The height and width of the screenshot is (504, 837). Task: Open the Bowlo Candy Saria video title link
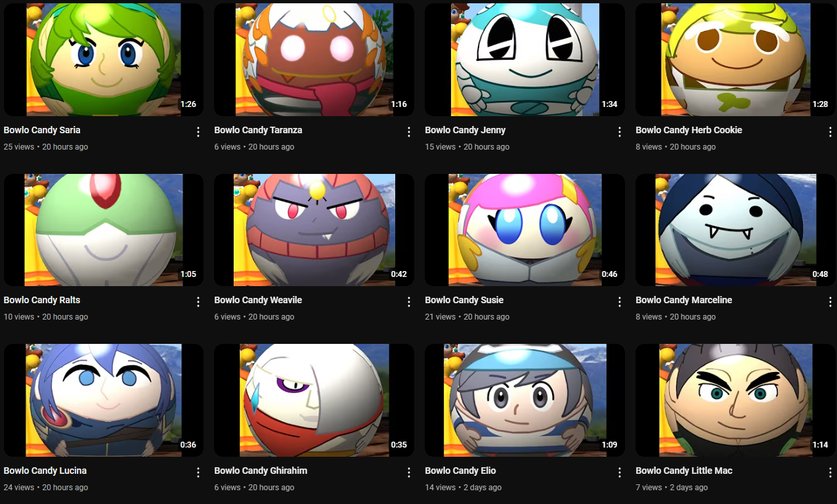tap(42, 130)
